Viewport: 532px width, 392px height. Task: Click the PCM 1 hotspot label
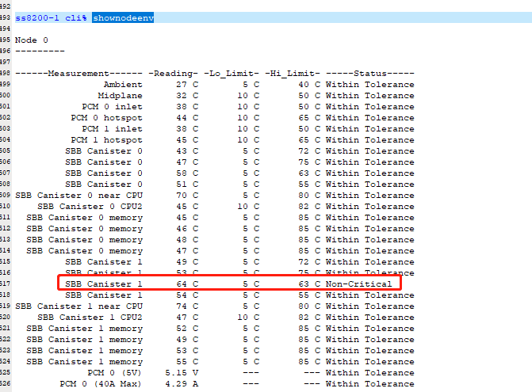(106, 140)
